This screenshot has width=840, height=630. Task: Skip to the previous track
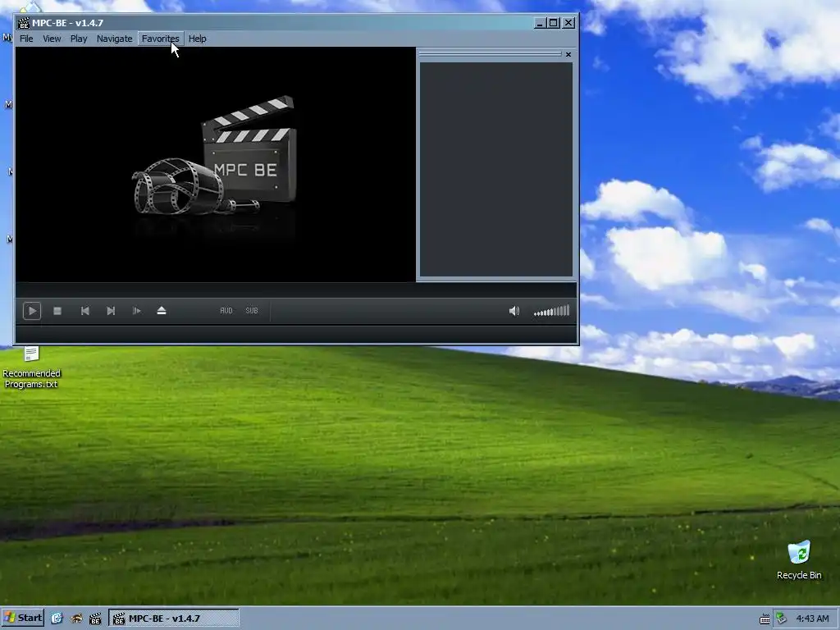click(84, 311)
